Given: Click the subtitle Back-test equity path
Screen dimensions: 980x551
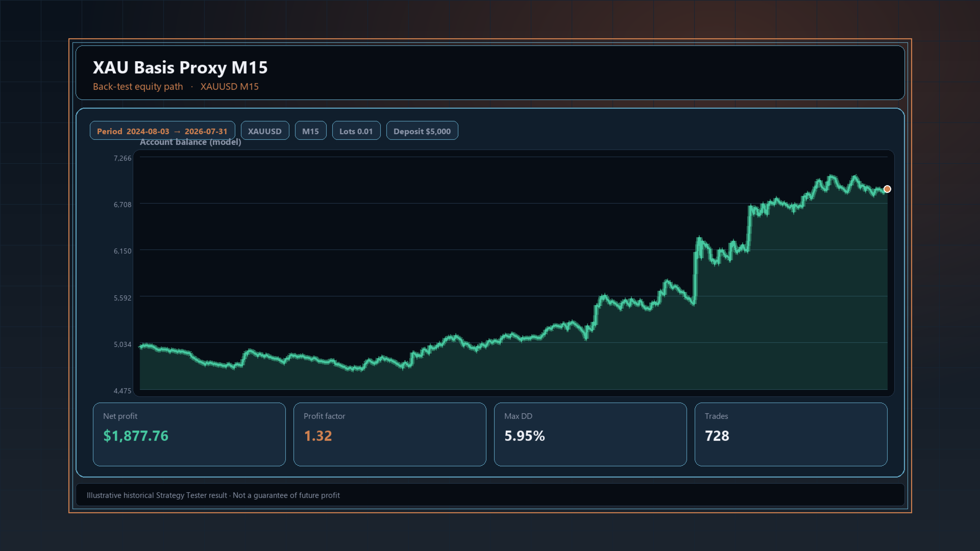Looking at the screenshot, I should tap(138, 87).
